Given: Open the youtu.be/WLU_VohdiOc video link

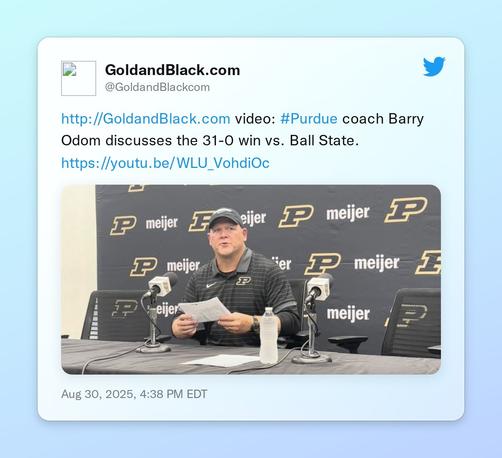Looking at the screenshot, I should [x=165, y=163].
